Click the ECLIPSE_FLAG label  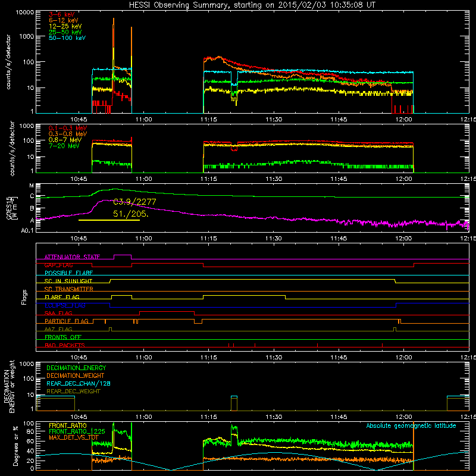click(x=65, y=305)
